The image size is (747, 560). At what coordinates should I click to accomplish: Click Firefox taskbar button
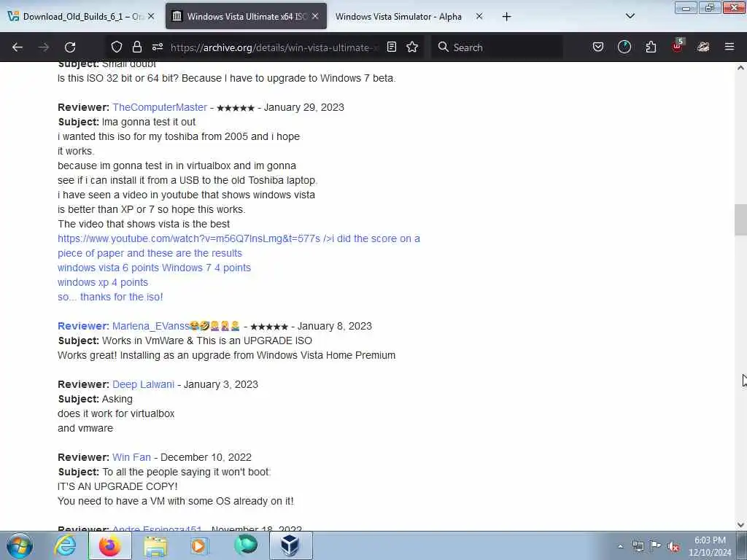pyautogui.click(x=109, y=545)
